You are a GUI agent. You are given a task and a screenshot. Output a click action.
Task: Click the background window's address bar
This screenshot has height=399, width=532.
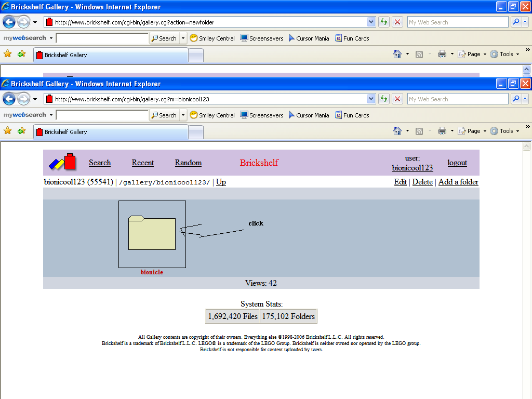tap(210, 22)
